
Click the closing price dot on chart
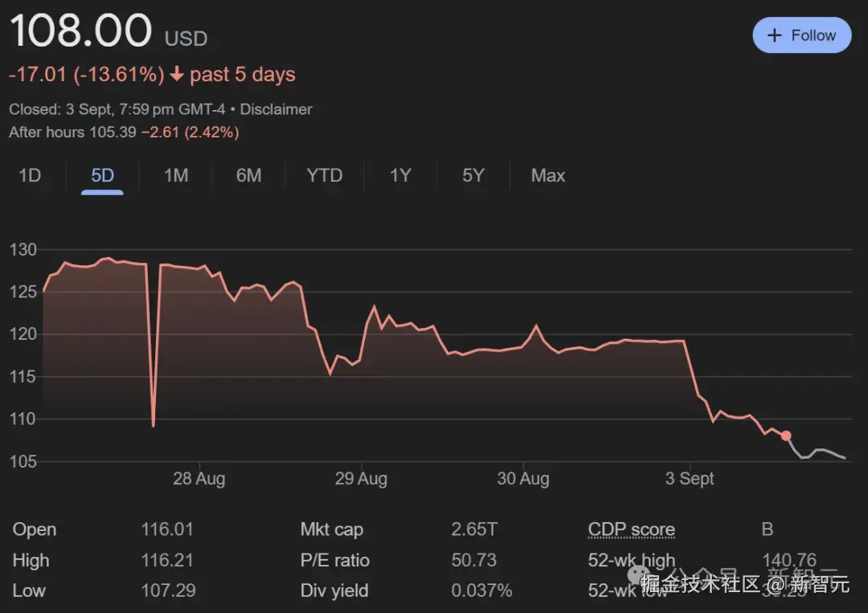coord(786,435)
